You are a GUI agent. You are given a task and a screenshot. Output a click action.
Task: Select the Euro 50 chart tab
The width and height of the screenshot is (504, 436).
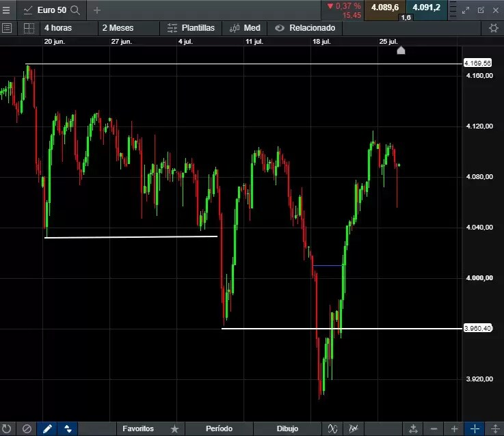click(51, 10)
